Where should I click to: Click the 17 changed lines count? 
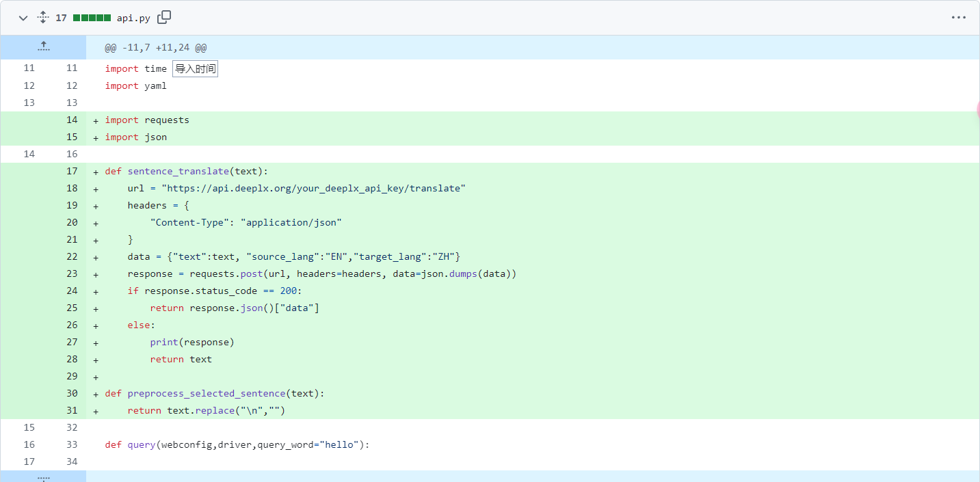tap(62, 18)
